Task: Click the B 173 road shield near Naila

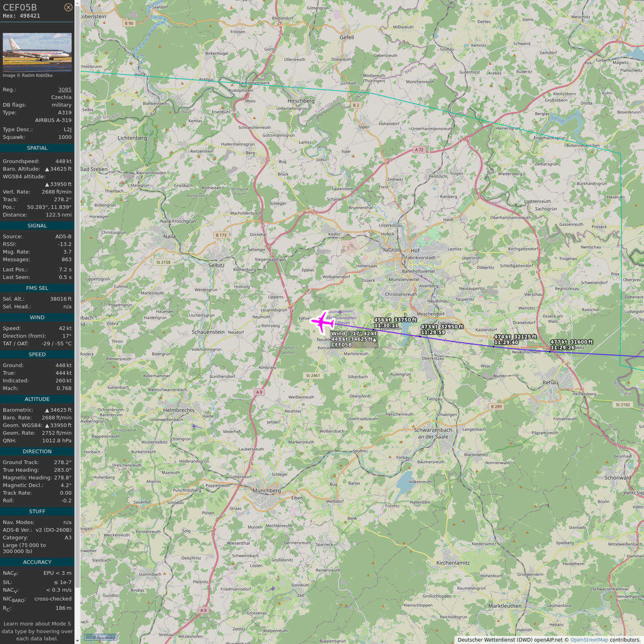Action: pos(221,235)
